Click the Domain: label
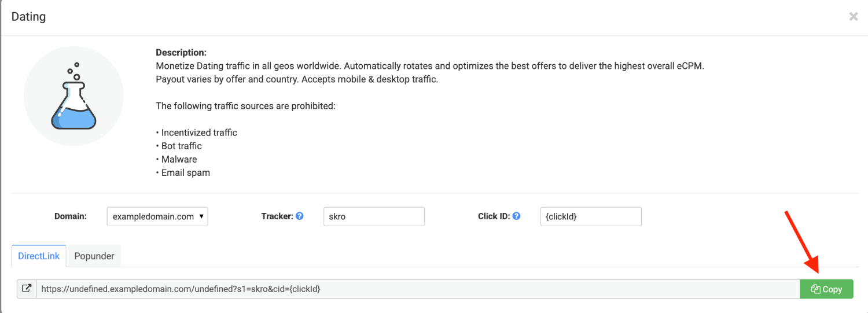 [71, 216]
